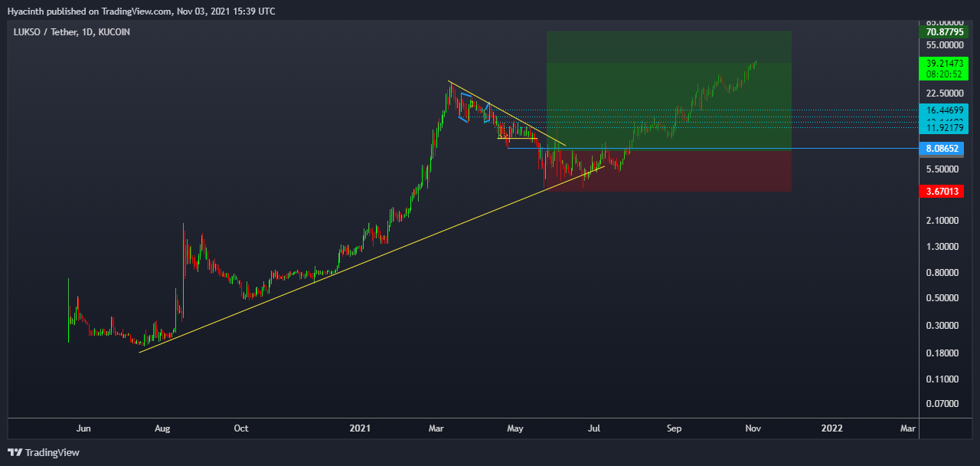Click the teal 16.44699 price label
The height and width of the screenshot is (466, 980).
[944, 110]
